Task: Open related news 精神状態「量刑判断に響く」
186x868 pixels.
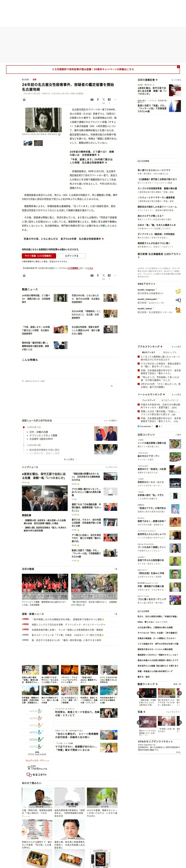Action: click(36, 346)
